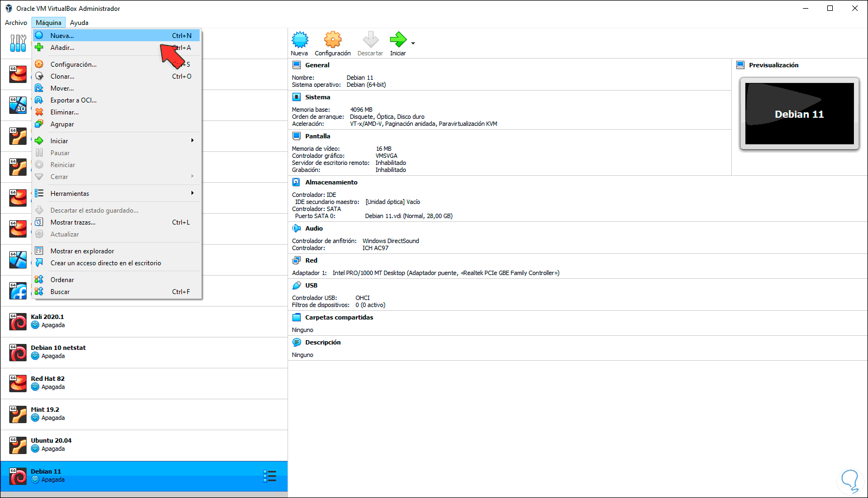Open the Carpetas compartidas header link
The image size is (868, 498).
pyautogui.click(x=339, y=317)
